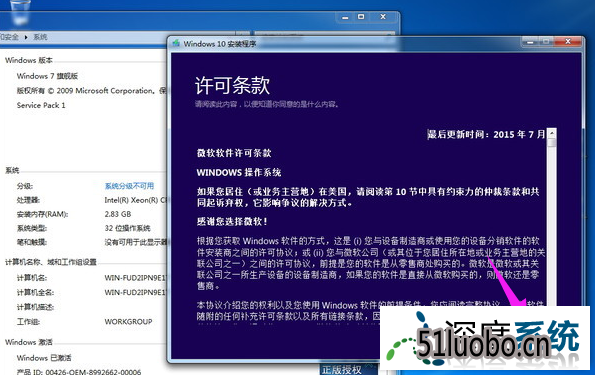Screen dimensions: 595x375
Task: Maximize the Windows 10 setup window
Action: coord(546,41)
